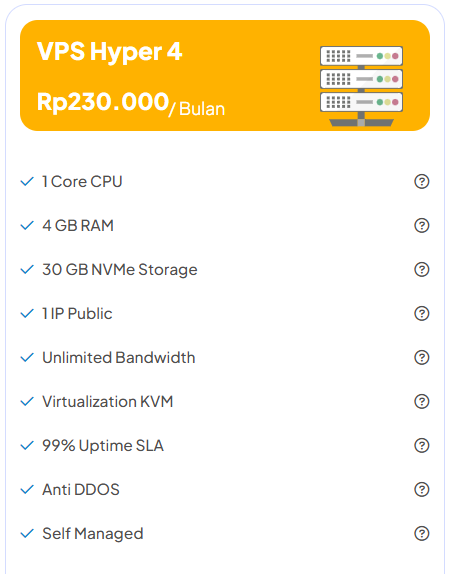454x574 pixels.
Task: Show info for 1 IP Public
Action: (421, 313)
